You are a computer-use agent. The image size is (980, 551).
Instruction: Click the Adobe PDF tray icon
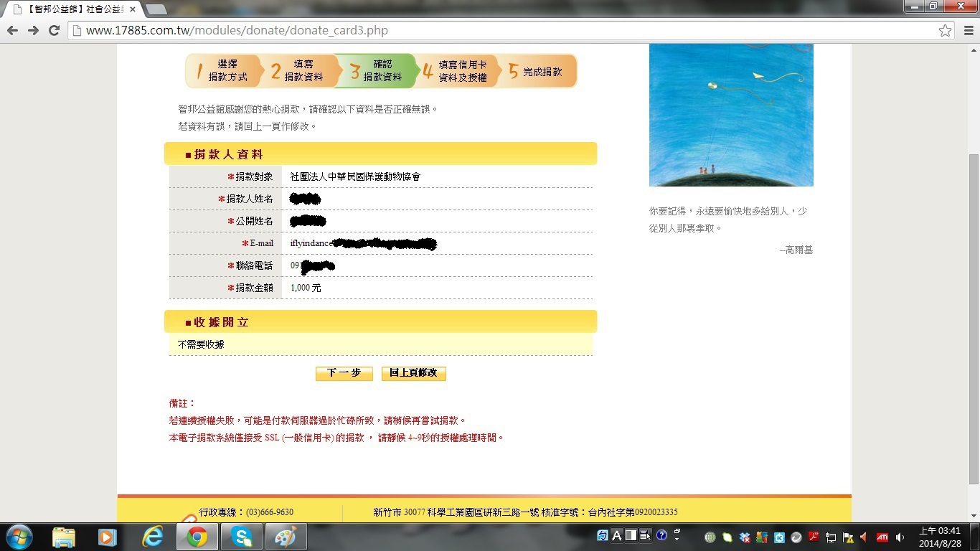pyautogui.click(x=814, y=537)
